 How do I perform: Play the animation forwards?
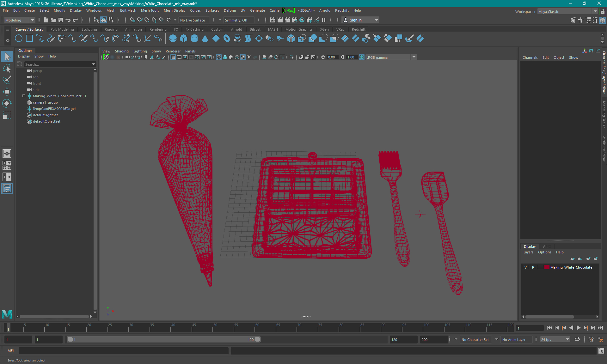click(579, 328)
